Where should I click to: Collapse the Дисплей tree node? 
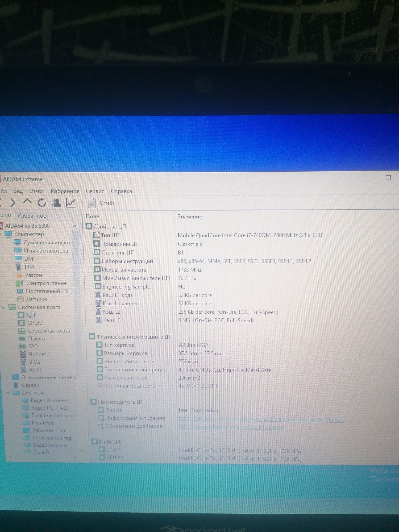8,393
